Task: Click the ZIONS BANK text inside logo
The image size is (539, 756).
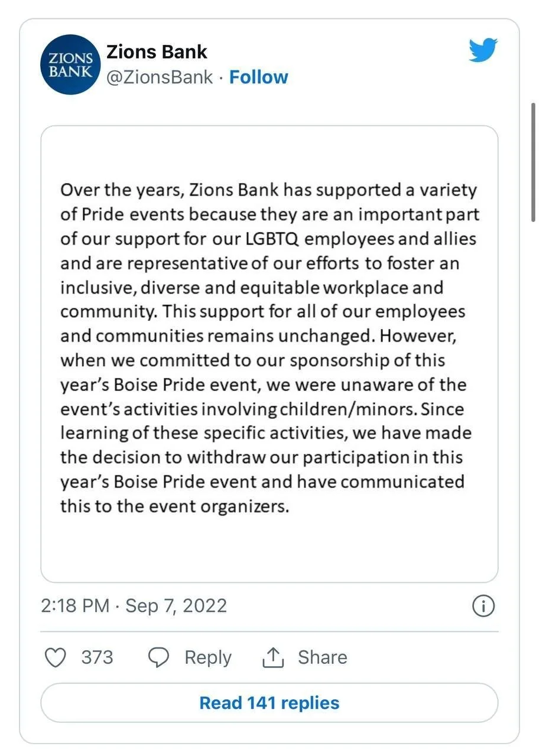Action: (70, 66)
